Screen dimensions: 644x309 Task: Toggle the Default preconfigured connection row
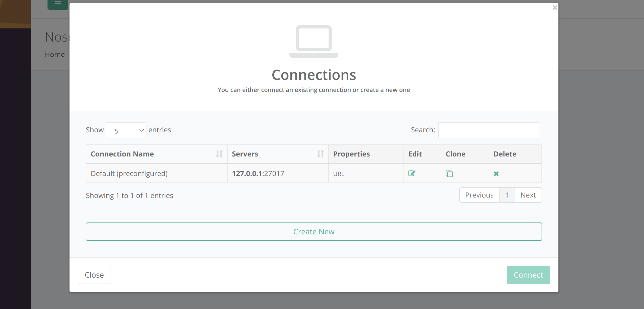pyautogui.click(x=129, y=173)
